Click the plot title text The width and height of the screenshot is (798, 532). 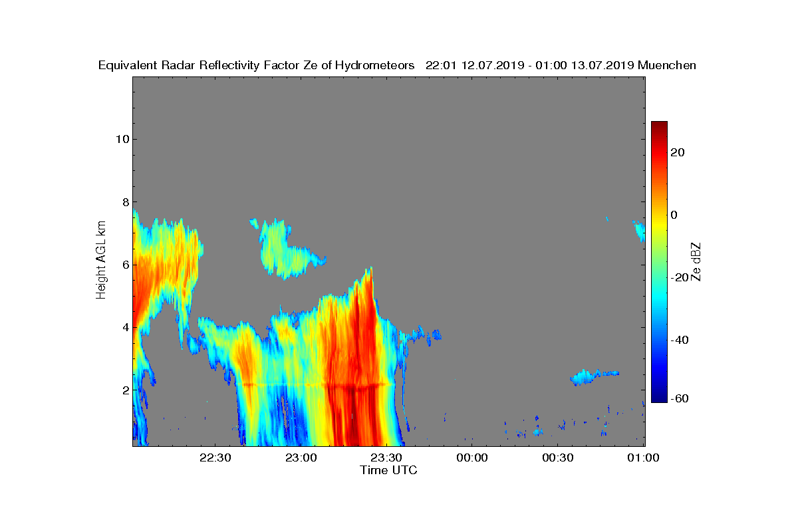(x=397, y=65)
